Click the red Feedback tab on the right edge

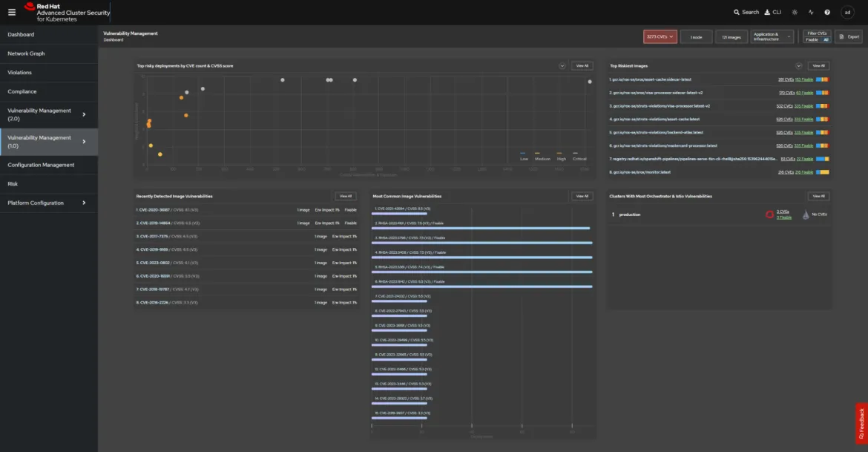click(x=862, y=423)
